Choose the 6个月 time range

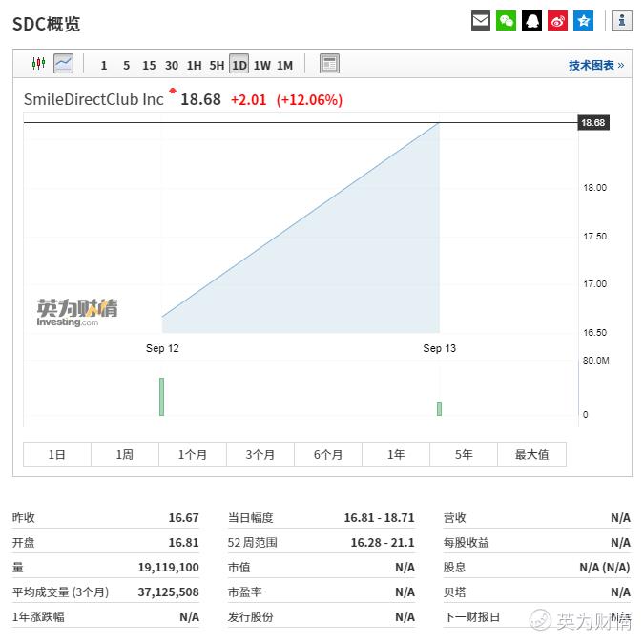328,454
